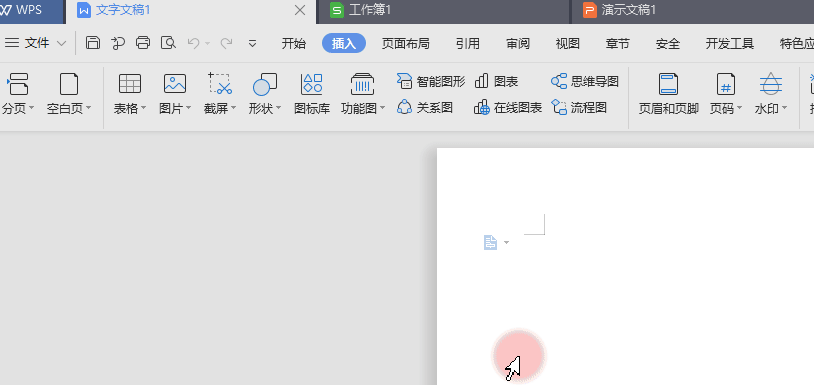Image resolution: width=814 pixels, height=385 pixels.
Task: Click the Redo arrow icon
Action: tap(226, 43)
